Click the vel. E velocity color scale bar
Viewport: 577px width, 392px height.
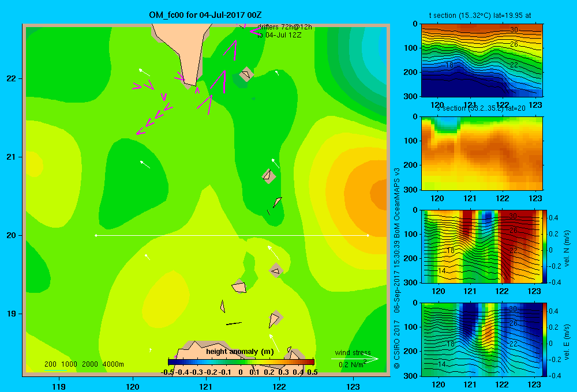point(545,340)
